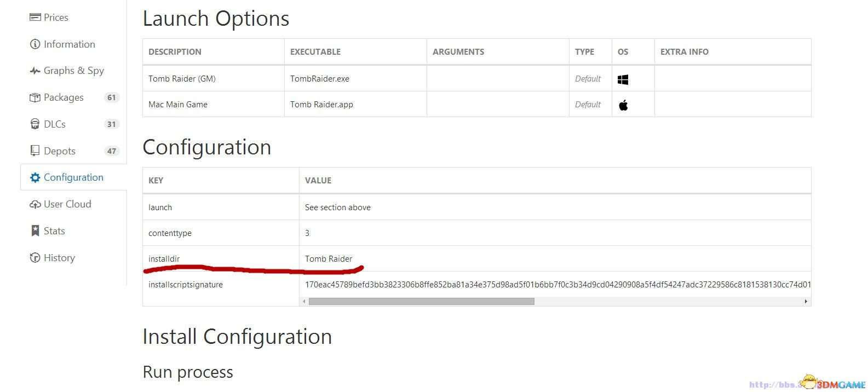Click the 'Configuration' section heading
Viewport: 868px width, 392px height.
click(207, 147)
